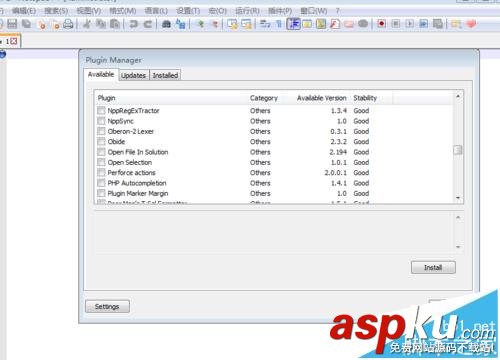Viewport: 500px width, 360px height.
Task: Click the Save All toolbar icon
Action: click(26, 24)
